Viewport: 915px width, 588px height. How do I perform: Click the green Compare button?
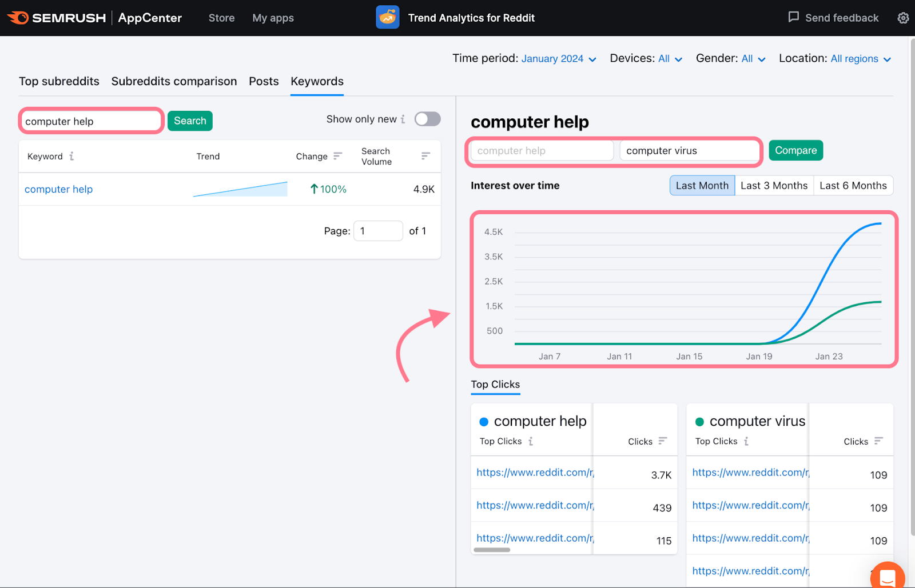[795, 150]
